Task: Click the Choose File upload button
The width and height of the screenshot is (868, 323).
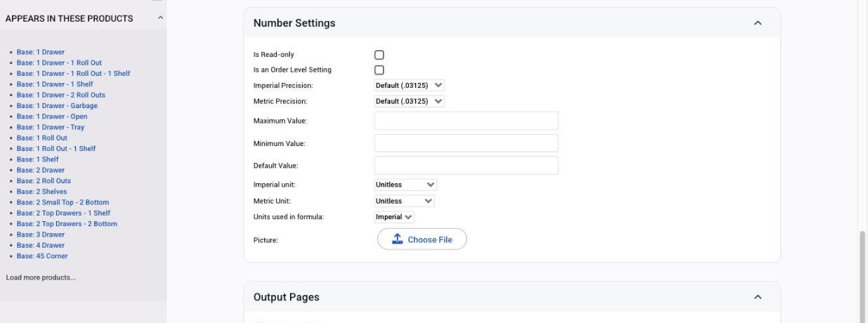Action: pyautogui.click(x=422, y=239)
